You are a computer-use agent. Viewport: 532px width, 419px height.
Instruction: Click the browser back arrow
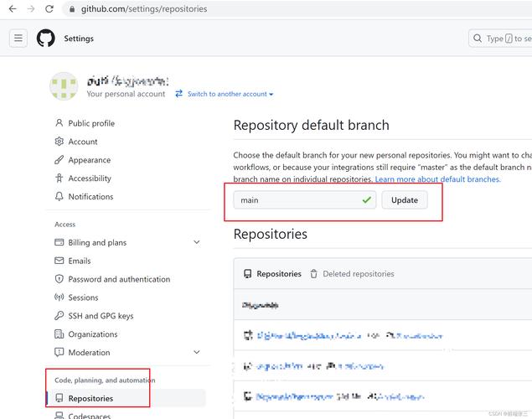point(13,9)
